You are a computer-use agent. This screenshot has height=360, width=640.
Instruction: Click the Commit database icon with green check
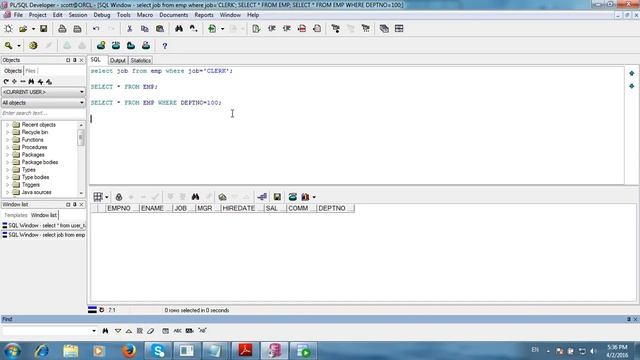(101, 46)
